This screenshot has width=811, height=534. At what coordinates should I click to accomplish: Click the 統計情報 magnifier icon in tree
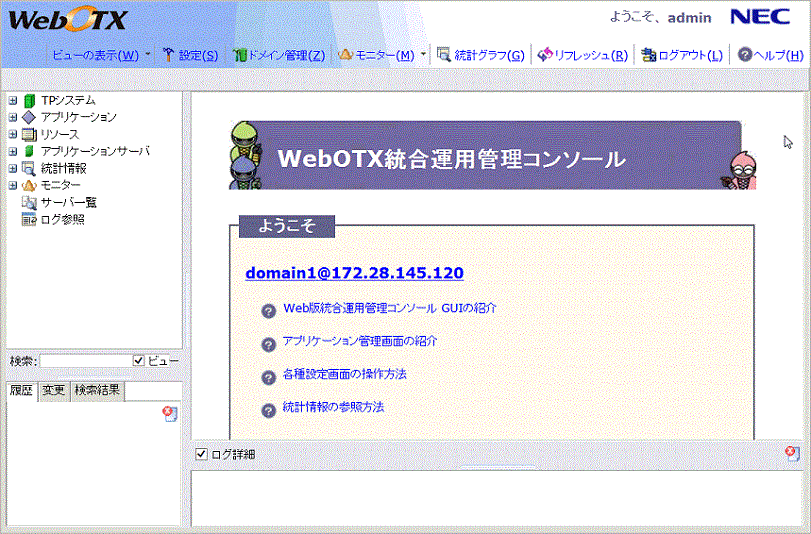pyautogui.click(x=29, y=168)
